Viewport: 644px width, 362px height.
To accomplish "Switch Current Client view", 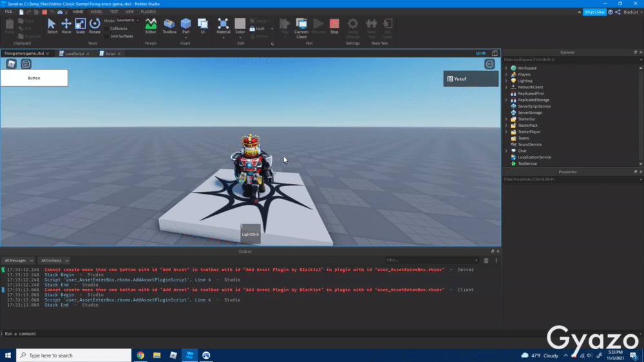I will [x=301, y=28].
